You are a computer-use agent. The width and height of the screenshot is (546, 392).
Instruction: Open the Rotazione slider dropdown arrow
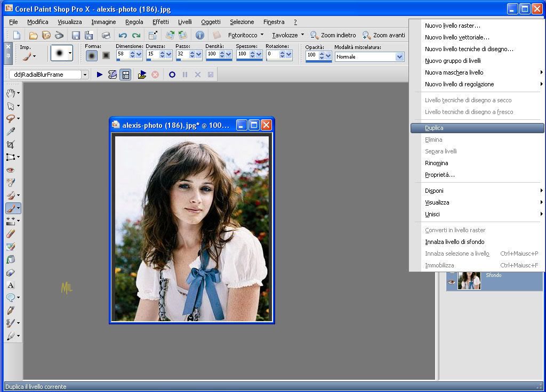(288, 54)
